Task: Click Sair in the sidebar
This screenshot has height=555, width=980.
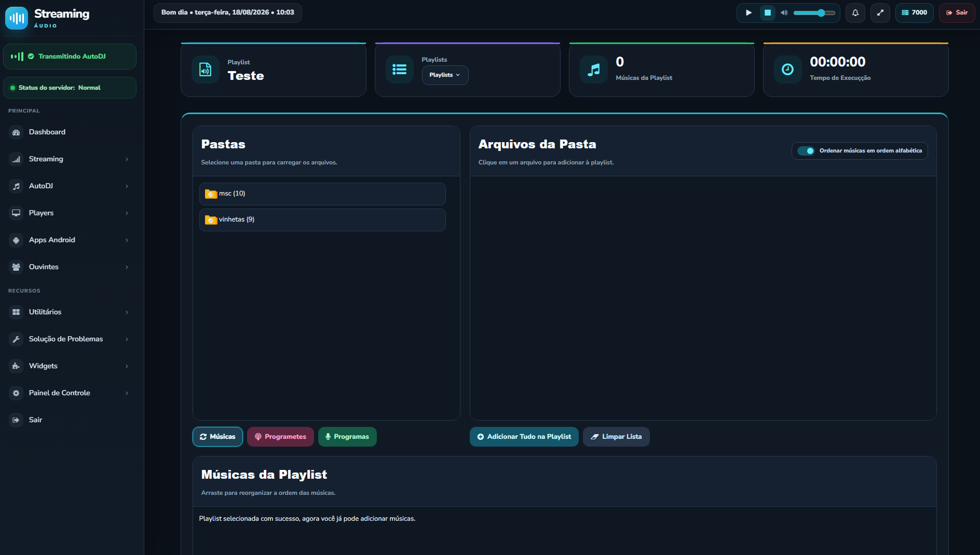Action: click(x=70, y=420)
